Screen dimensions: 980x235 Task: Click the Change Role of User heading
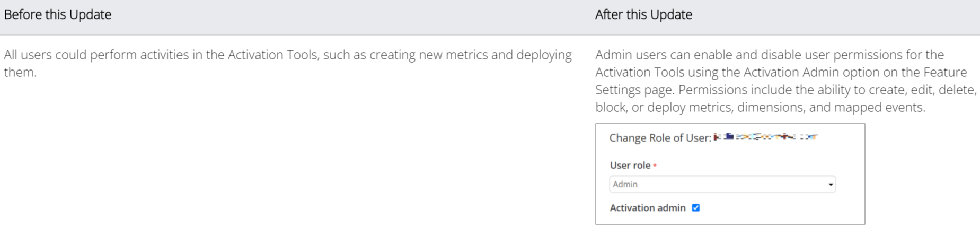(660, 138)
